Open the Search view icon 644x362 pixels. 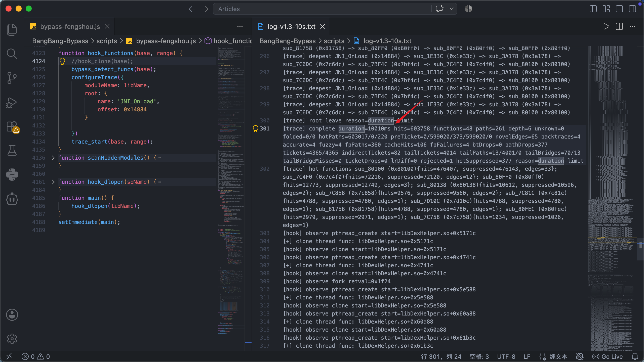click(x=12, y=54)
